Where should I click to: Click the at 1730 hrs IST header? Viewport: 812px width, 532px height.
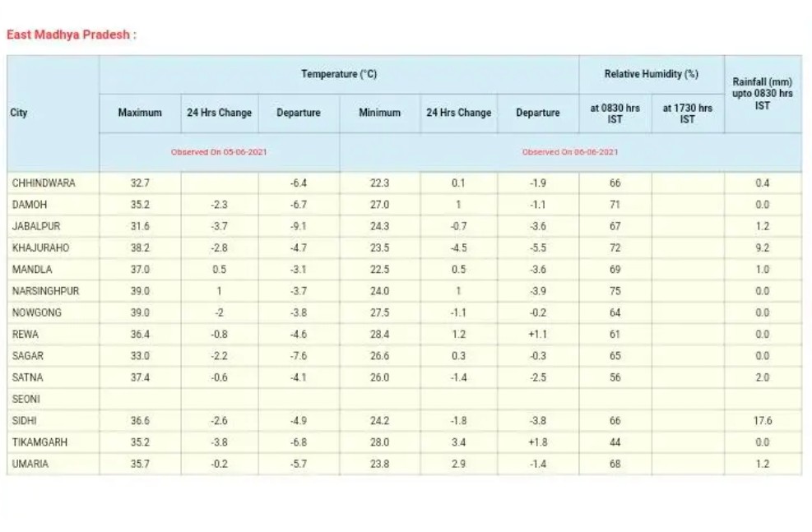click(687, 113)
